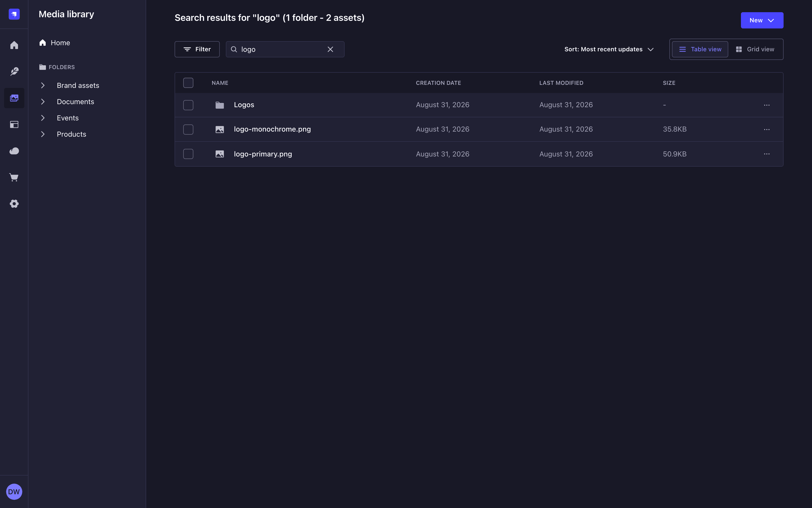Expand the Events folder
812x508 pixels.
click(x=43, y=118)
